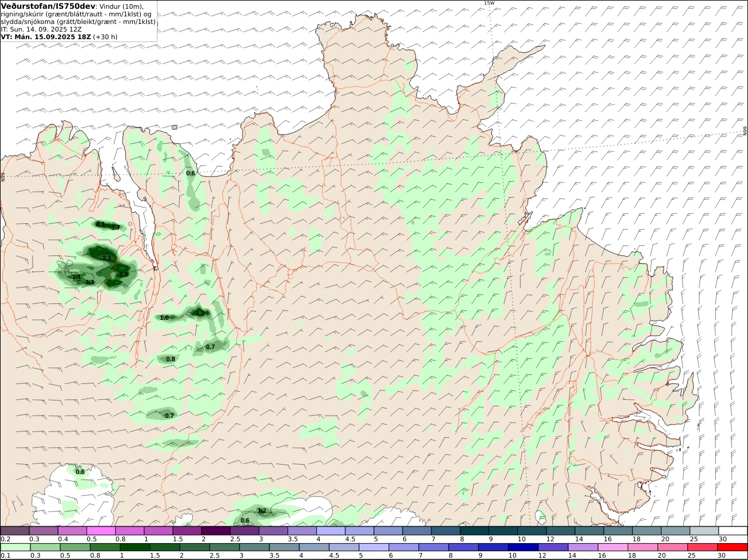Select the white swatch ending the upper legend
748x560 pixels.
[733, 531]
